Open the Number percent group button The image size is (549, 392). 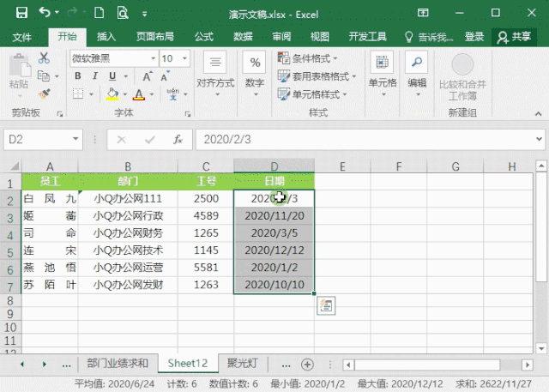[x=255, y=74]
